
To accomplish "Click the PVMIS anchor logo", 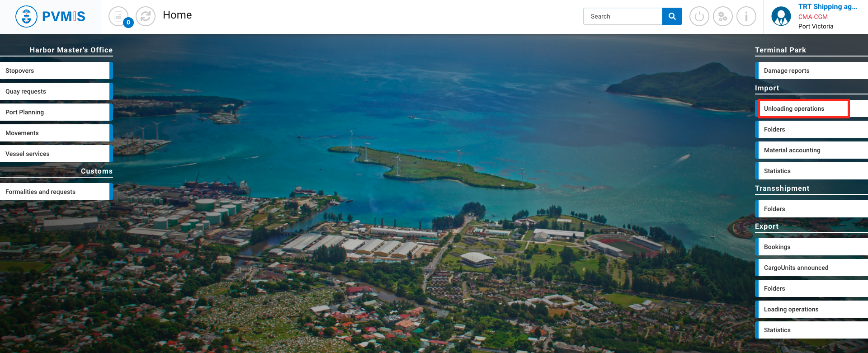I will (26, 17).
